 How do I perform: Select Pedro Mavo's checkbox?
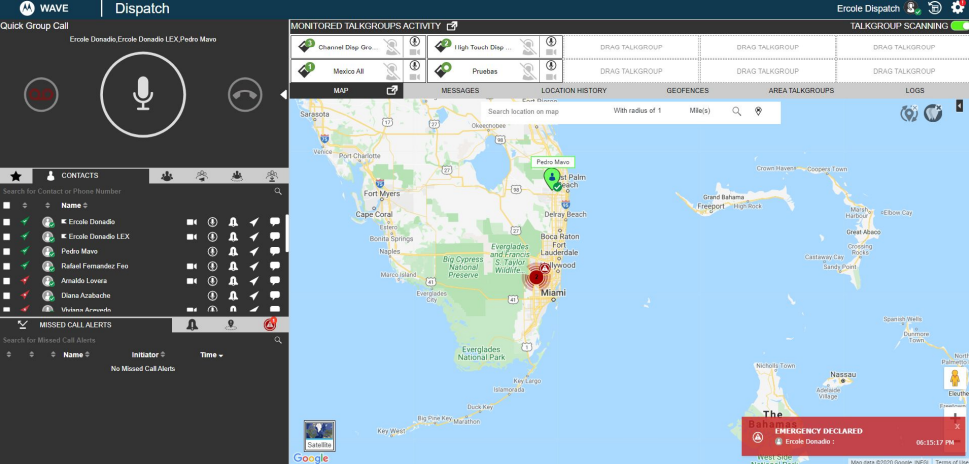pyautogui.click(x=6, y=251)
